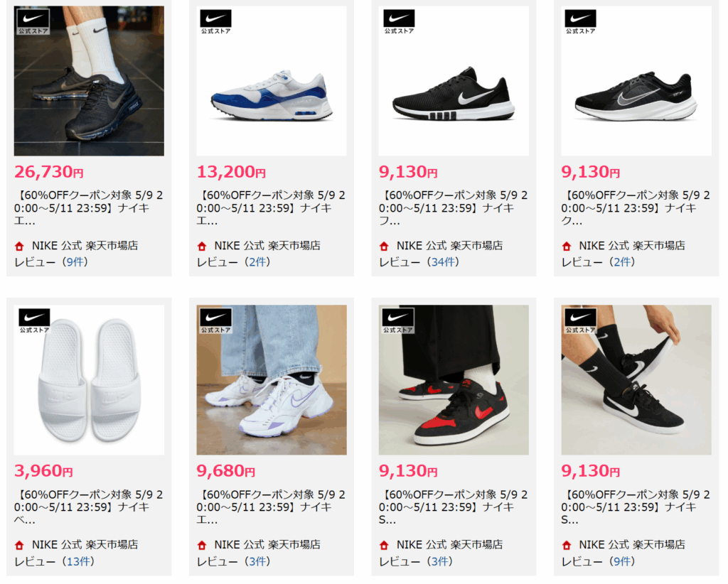Select the black training shoe with white swoosh

pyautogui.click(x=454, y=81)
